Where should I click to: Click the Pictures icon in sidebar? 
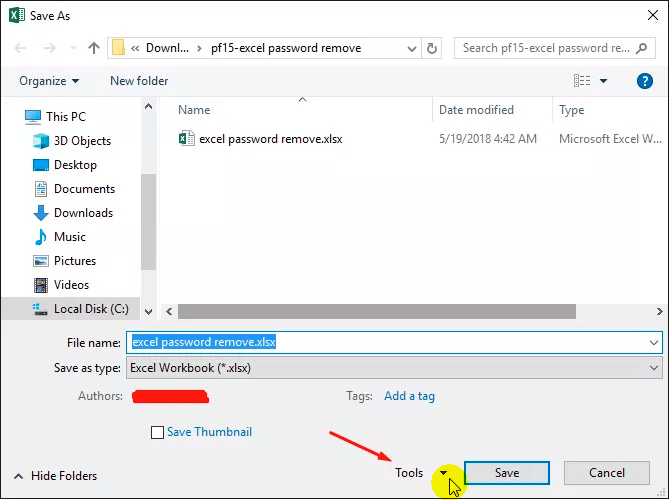[41, 261]
